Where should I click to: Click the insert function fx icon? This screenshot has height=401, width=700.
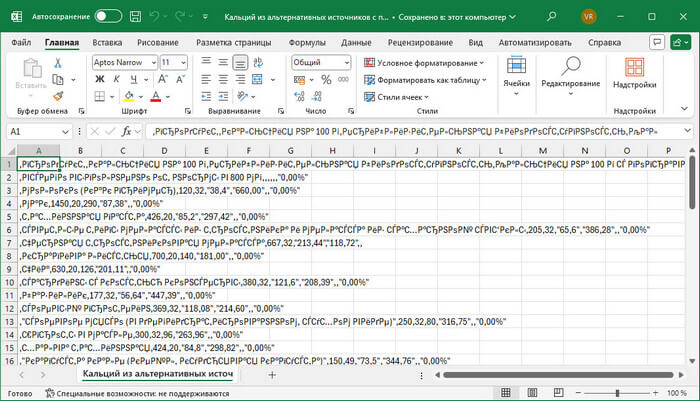[x=127, y=131]
